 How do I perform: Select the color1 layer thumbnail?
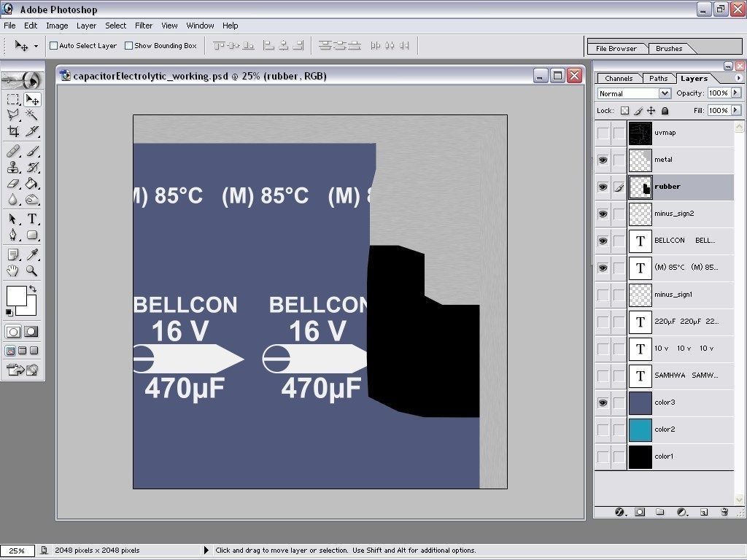click(x=640, y=456)
